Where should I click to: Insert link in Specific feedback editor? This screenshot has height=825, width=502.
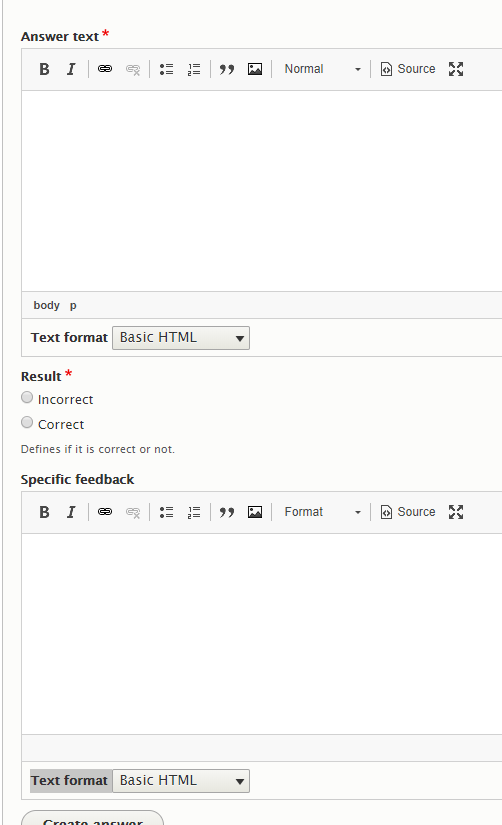(x=105, y=512)
